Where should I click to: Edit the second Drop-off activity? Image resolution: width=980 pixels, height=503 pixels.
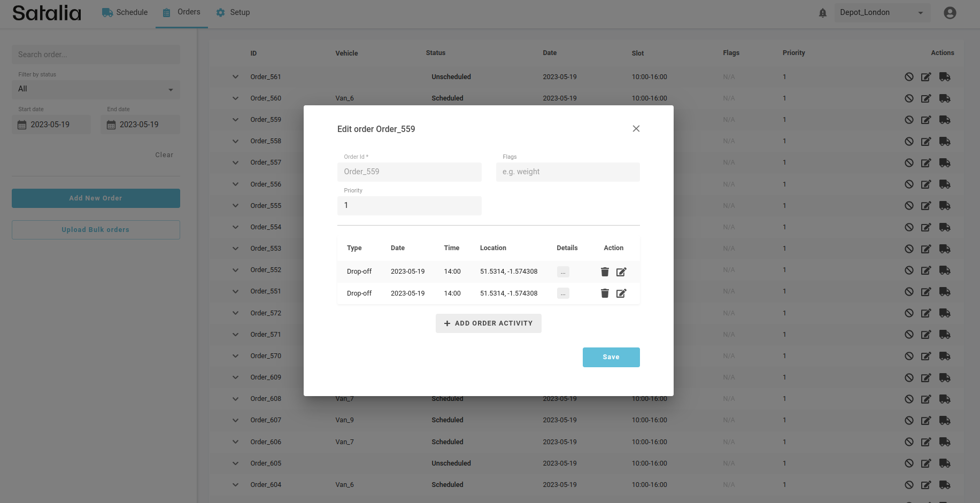[621, 293]
